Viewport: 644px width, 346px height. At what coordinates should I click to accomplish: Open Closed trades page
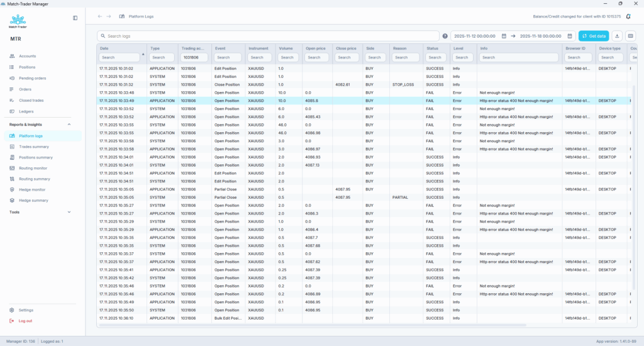[30, 100]
